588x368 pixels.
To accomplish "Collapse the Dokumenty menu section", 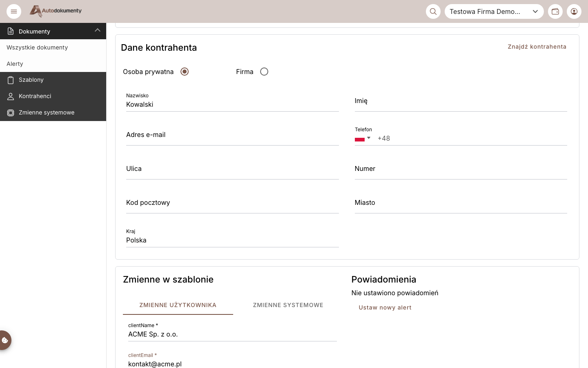I will [97, 30].
